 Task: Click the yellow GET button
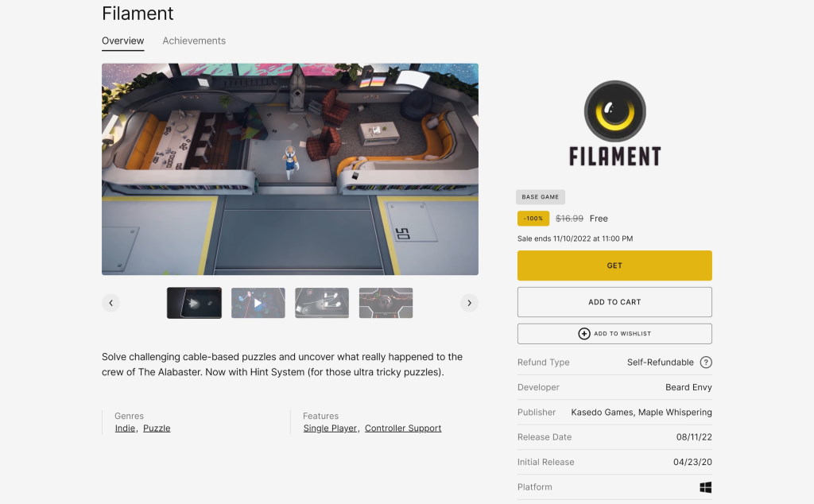(614, 266)
